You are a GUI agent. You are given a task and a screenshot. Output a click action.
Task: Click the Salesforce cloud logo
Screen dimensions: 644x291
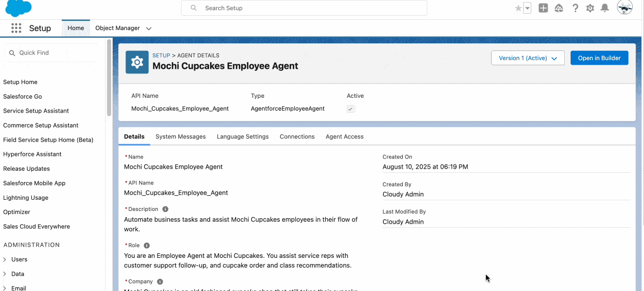coord(18,8)
